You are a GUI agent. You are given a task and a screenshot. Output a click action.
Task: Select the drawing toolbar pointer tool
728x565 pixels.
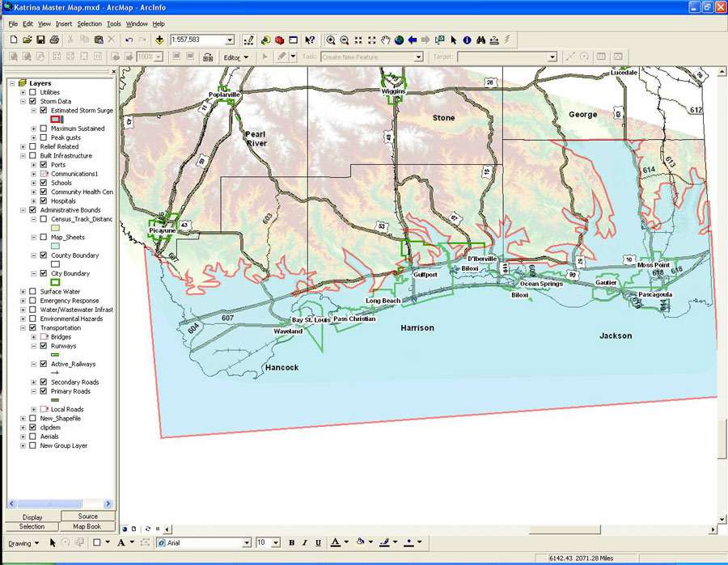pyautogui.click(x=53, y=542)
